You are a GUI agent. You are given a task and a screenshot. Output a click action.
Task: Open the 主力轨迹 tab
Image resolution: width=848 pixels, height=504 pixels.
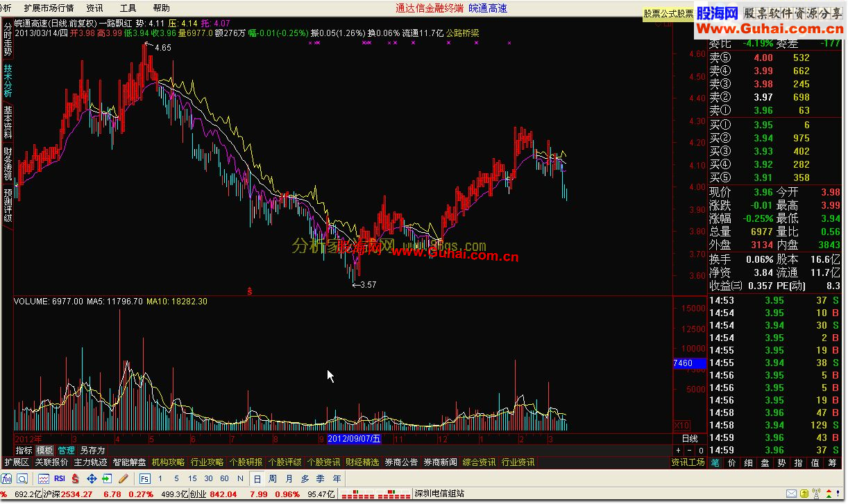(91, 462)
